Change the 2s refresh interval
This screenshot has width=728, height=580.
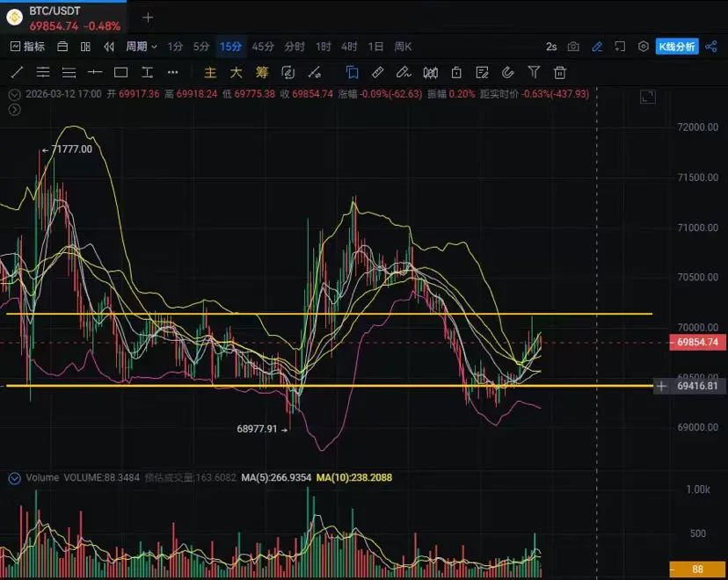pos(551,47)
